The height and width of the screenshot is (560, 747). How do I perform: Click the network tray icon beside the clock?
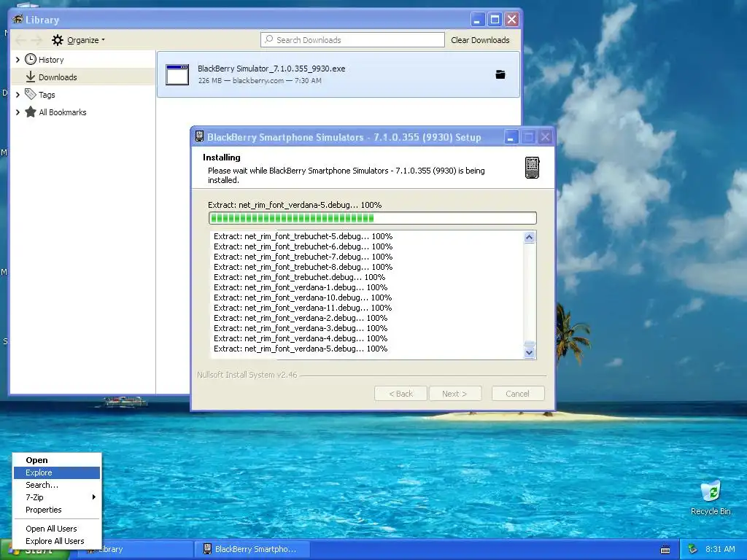click(x=693, y=549)
